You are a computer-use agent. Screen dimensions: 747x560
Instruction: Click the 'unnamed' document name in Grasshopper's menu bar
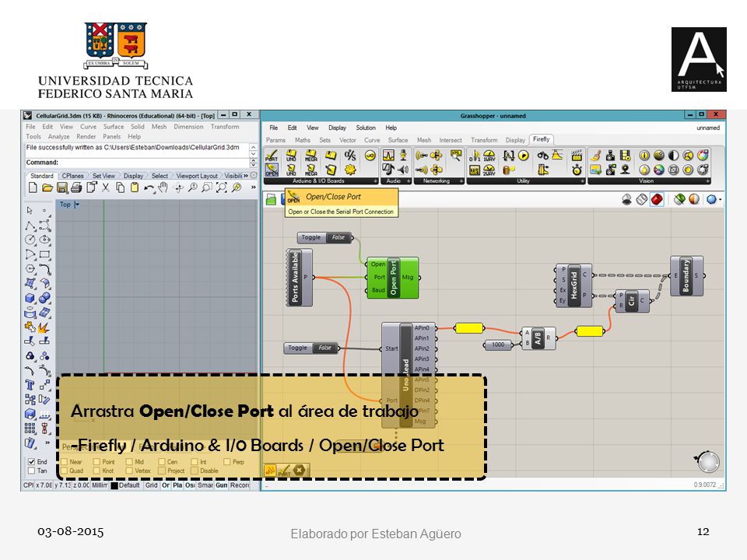pyautogui.click(x=708, y=128)
